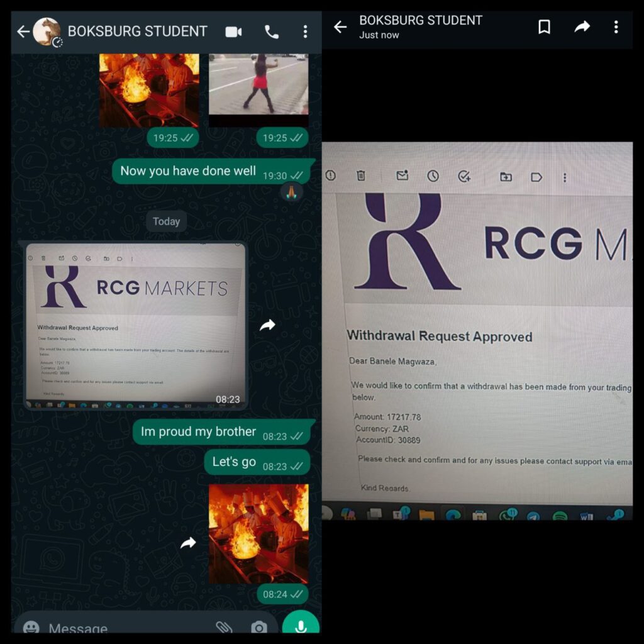644x644 pixels.
Task: Open the top flaming kitchen image
Action: (x=149, y=90)
